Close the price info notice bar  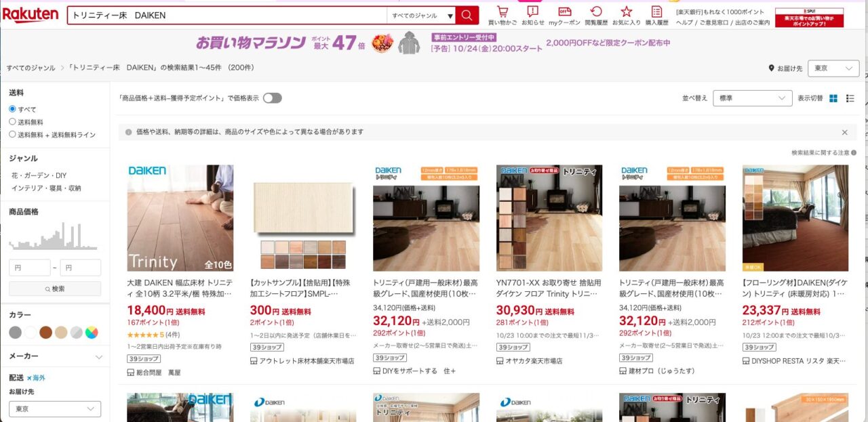(x=844, y=132)
